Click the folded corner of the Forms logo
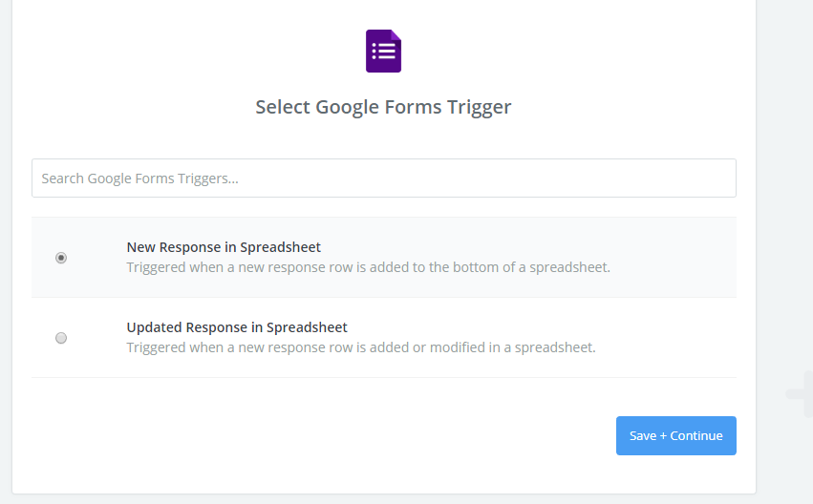 [396, 35]
